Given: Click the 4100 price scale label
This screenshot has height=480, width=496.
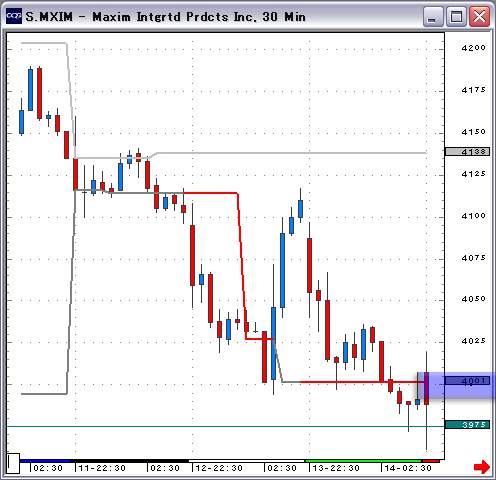Looking at the screenshot, I should 473,216.
